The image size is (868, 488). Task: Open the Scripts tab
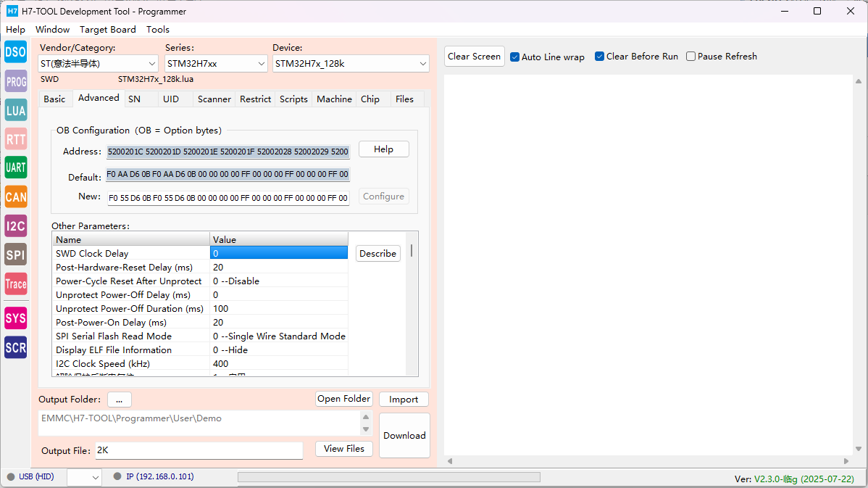coord(293,99)
